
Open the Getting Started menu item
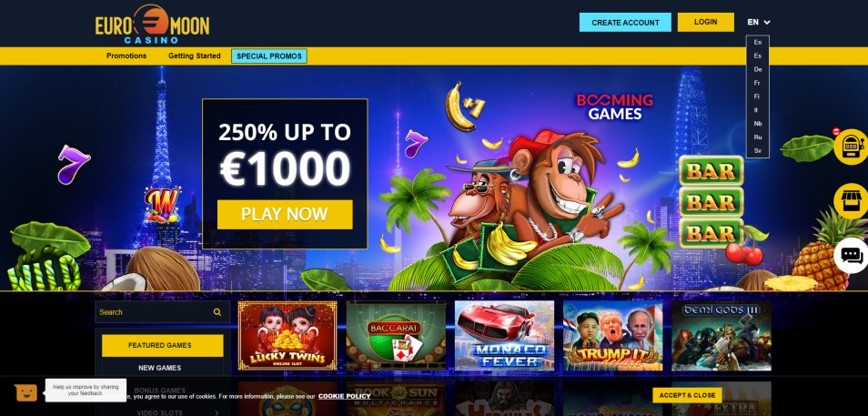point(195,56)
